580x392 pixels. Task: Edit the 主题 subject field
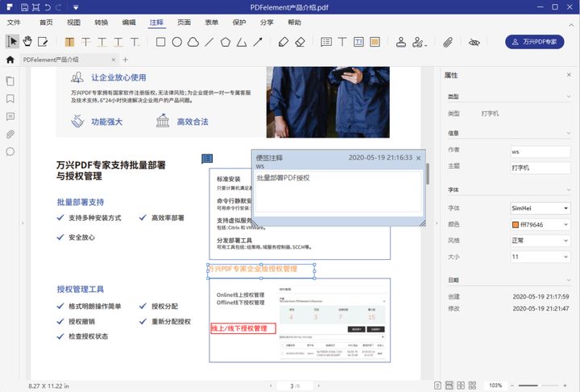pyautogui.click(x=540, y=167)
